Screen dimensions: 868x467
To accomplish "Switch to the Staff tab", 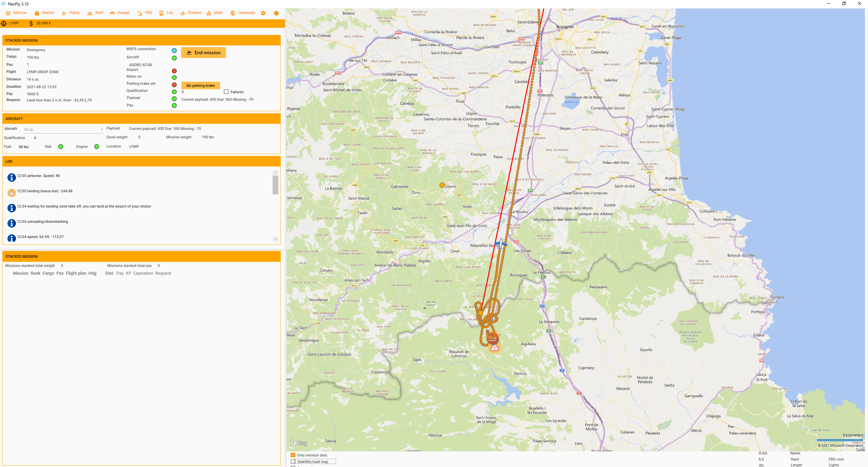I will pos(95,13).
